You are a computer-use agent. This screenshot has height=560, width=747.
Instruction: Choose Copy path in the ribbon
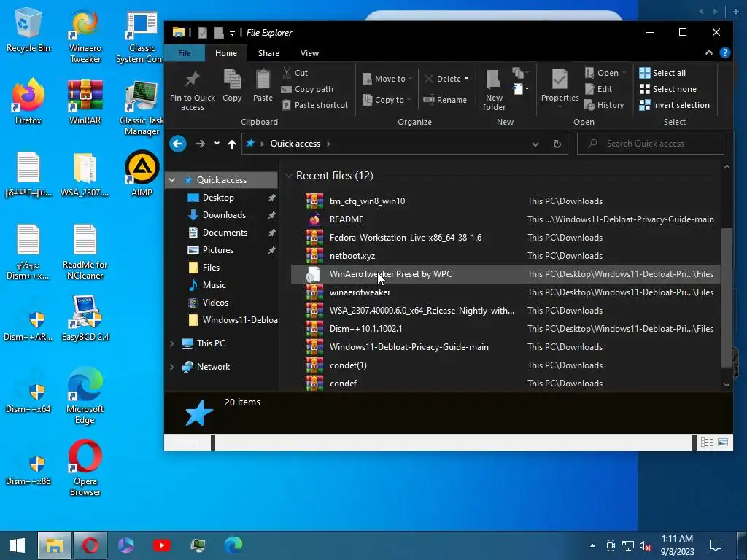307,89
